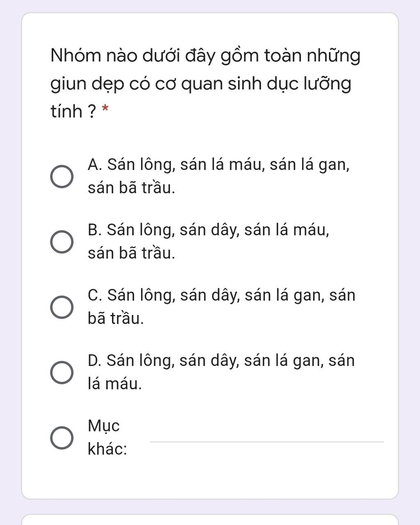This screenshot has height=525, width=420.
Task: Select the 'Mục khác' radio button
Action: [62, 438]
